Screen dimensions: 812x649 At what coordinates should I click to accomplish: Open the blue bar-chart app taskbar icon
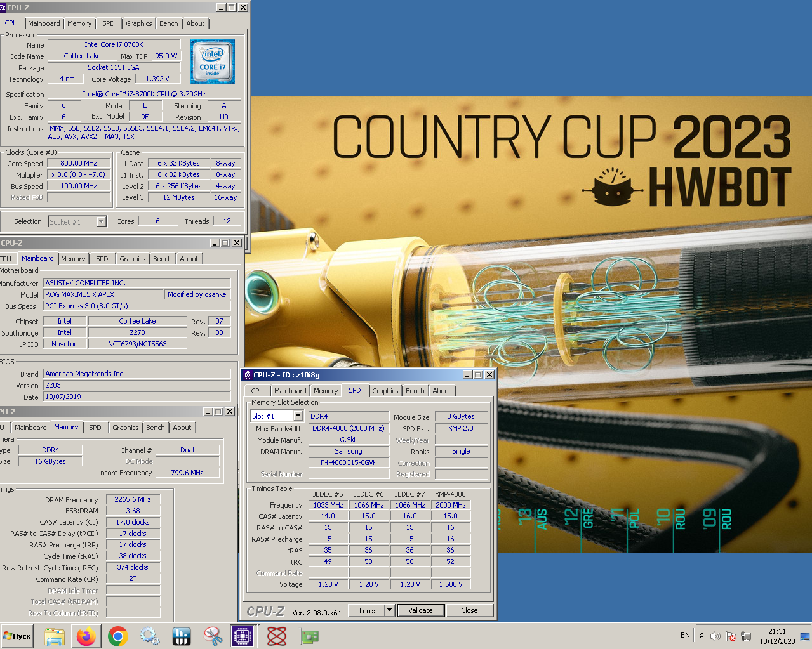click(x=182, y=636)
